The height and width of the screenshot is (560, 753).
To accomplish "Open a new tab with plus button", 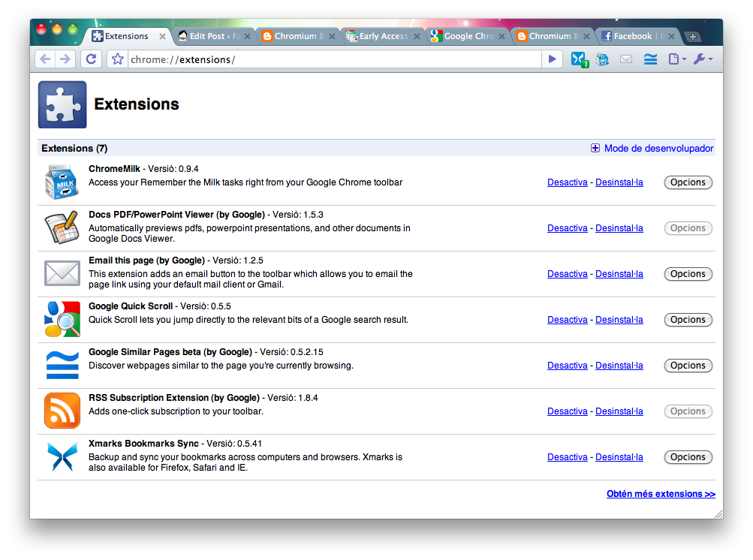I will pos(692,37).
